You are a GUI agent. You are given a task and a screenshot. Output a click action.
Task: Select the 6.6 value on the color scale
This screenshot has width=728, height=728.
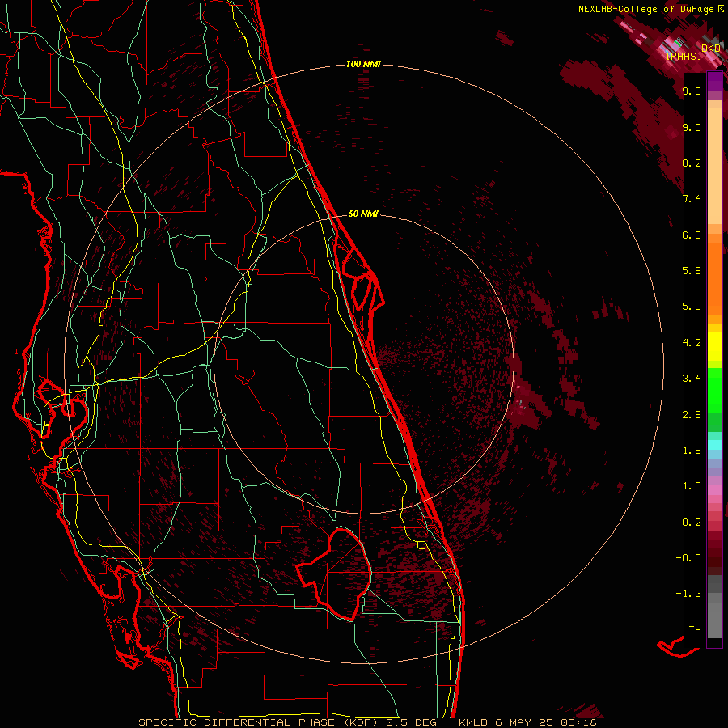pos(692,235)
